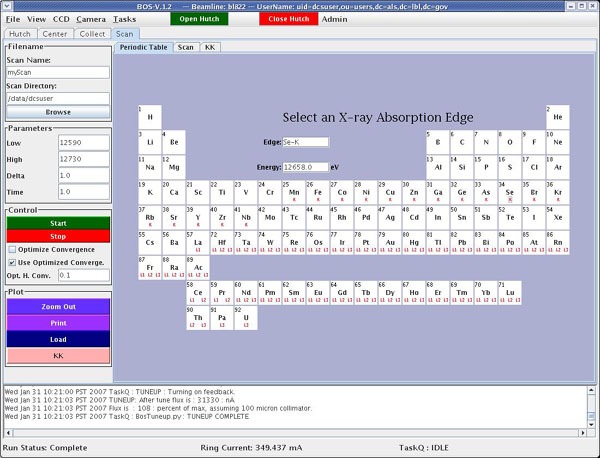Open the File menu

13,19
